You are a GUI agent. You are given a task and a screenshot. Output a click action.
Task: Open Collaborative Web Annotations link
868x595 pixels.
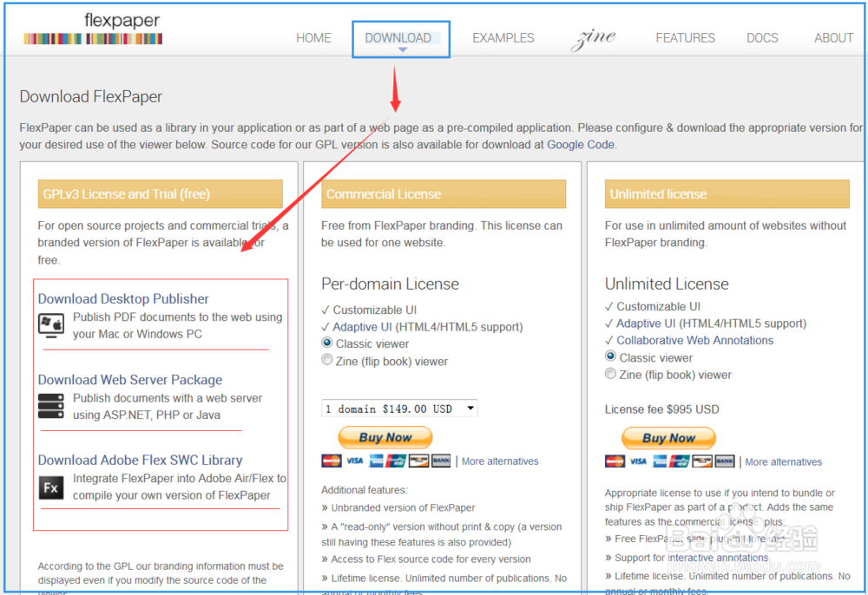pos(694,341)
